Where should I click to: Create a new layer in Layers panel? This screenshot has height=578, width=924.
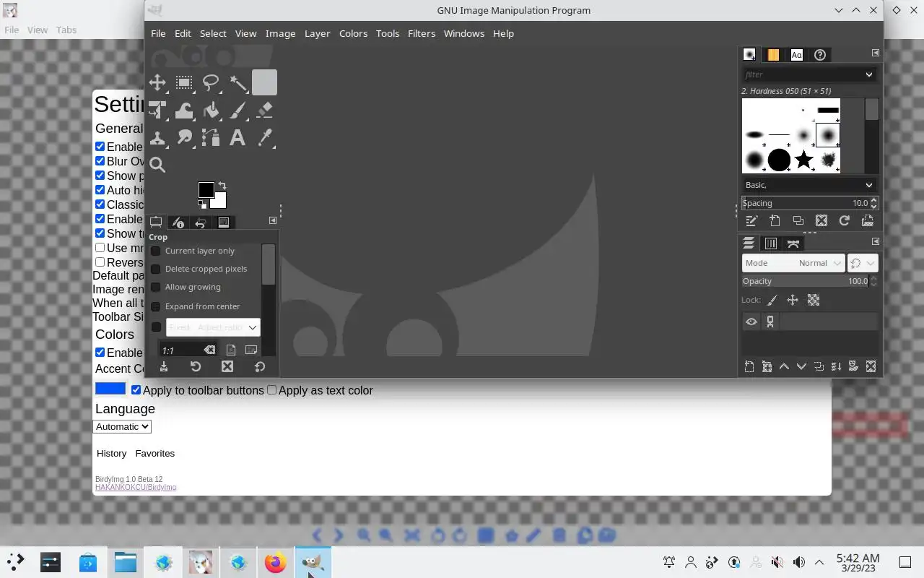[x=749, y=366]
